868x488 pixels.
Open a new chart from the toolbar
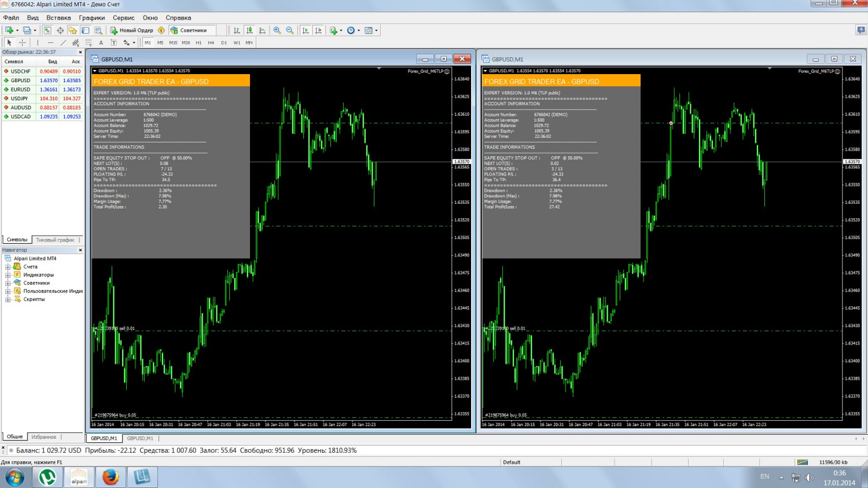click(9, 30)
